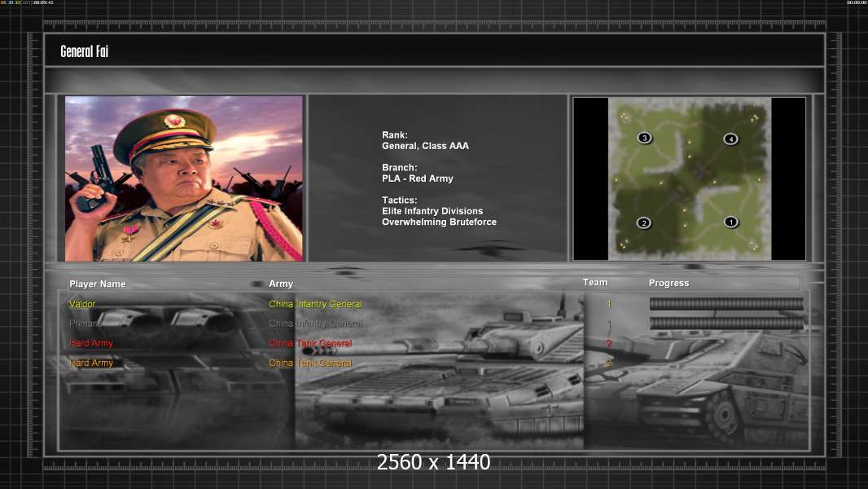The width and height of the screenshot is (868, 489).
Task: Click start position marker 2 on the map
Action: pos(643,223)
